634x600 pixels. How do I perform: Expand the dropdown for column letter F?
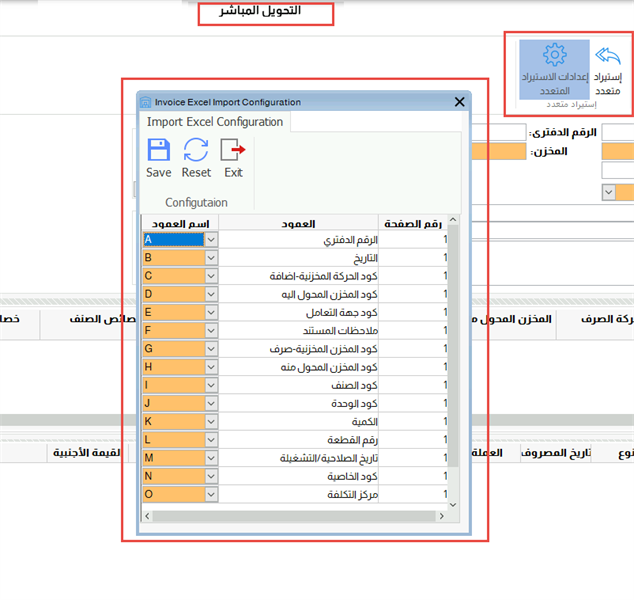tap(211, 330)
